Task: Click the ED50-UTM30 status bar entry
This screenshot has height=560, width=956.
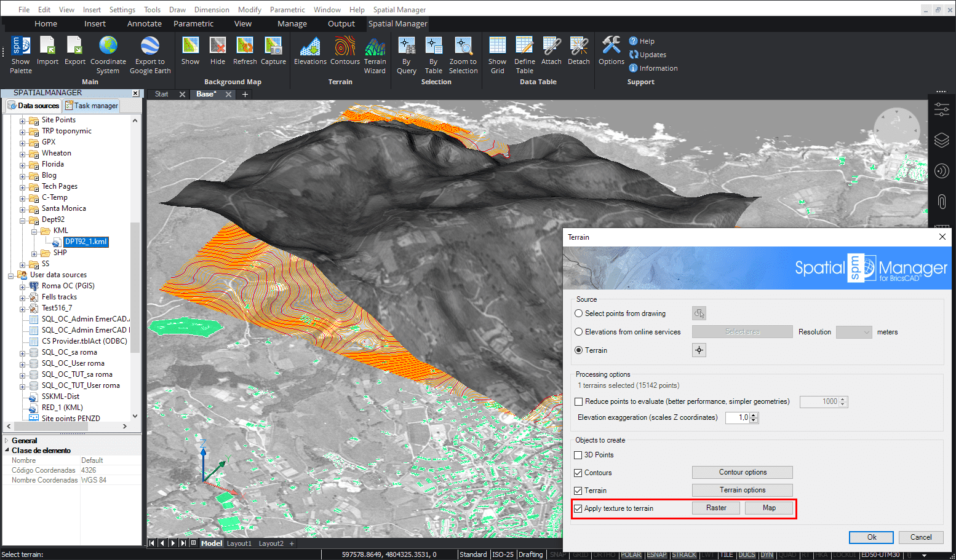Action: coord(880,554)
